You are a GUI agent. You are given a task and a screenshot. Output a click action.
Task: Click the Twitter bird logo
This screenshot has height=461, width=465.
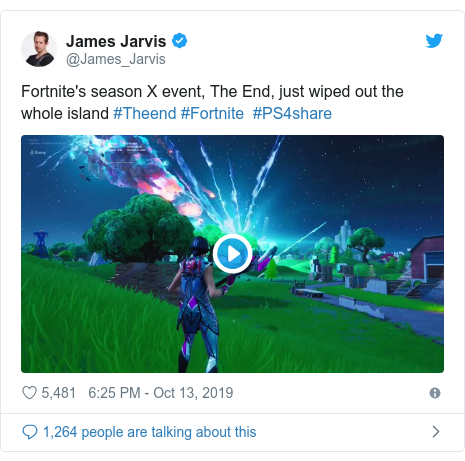click(434, 41)
